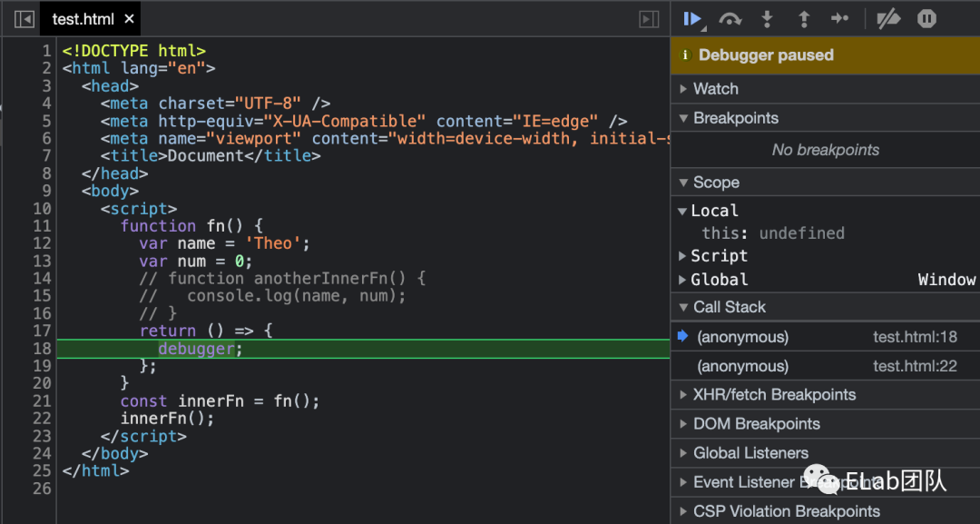The height and width of the screenshot is (524, 980).
Task: Click 'innerFn();' call on line 22
Action: tap(167, 419)
